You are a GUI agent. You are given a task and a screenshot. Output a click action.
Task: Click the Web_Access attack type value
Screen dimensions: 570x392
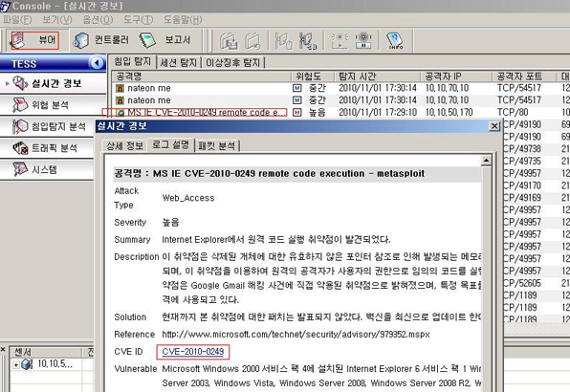tap(188, 198)
